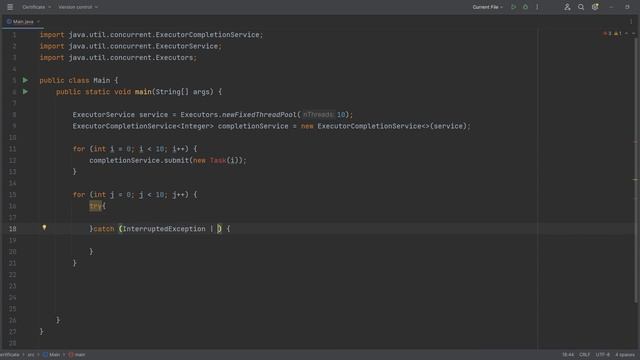
Task: Click the 'new ExecutorCompletionService<>' constructor call
Action: (x=365, y=126)
